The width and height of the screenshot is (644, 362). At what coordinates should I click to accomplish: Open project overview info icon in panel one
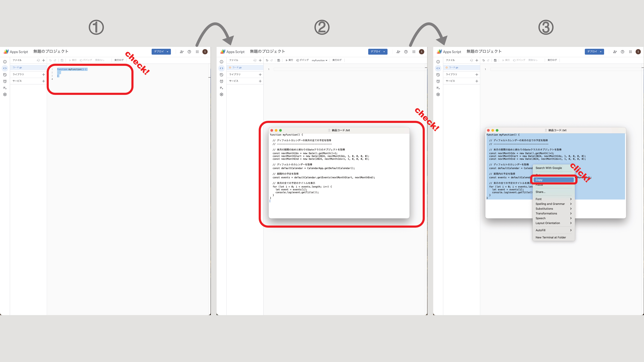point(5,62)
